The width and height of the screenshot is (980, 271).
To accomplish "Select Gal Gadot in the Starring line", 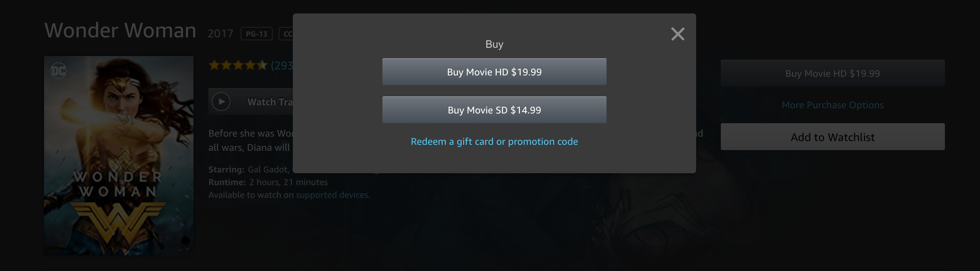I will pos(268,169).
